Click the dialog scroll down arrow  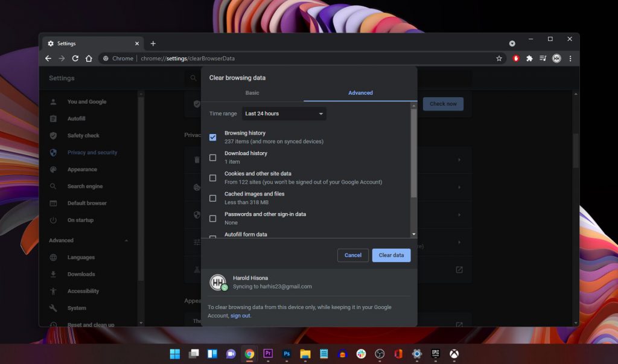(413, 234)
